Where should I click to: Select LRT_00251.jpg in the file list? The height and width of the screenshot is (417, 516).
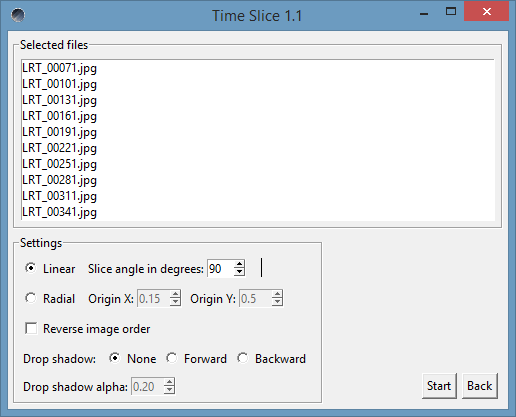tap(59, 164)
